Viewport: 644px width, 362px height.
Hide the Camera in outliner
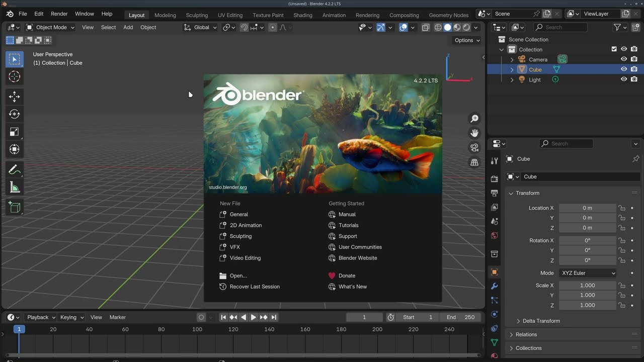pos(624,59)
